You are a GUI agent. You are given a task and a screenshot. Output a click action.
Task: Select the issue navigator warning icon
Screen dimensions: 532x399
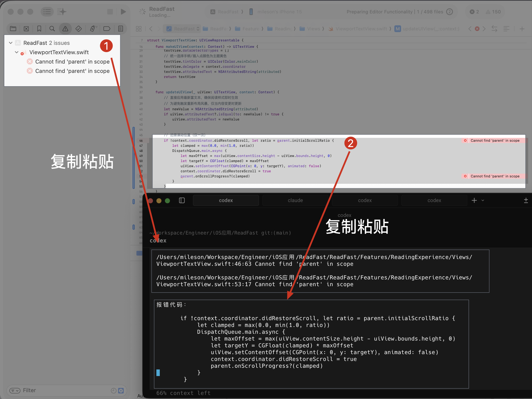(x=65, y=28)
